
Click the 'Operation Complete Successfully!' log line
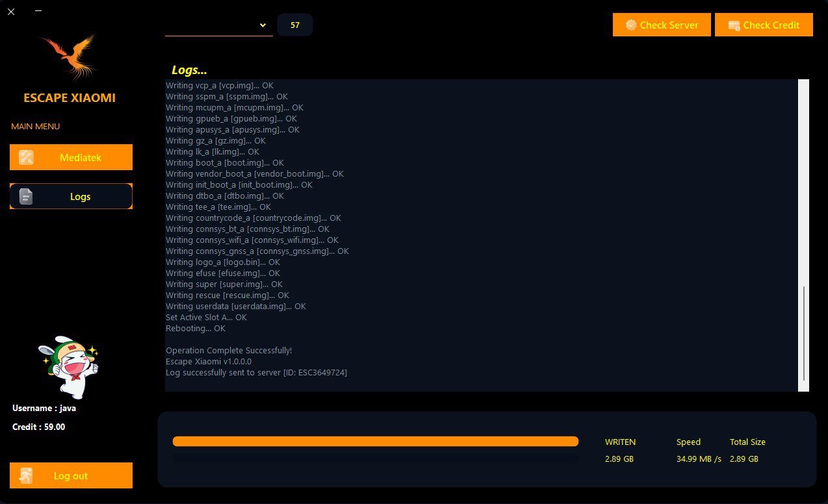click(x=229, y=351)
